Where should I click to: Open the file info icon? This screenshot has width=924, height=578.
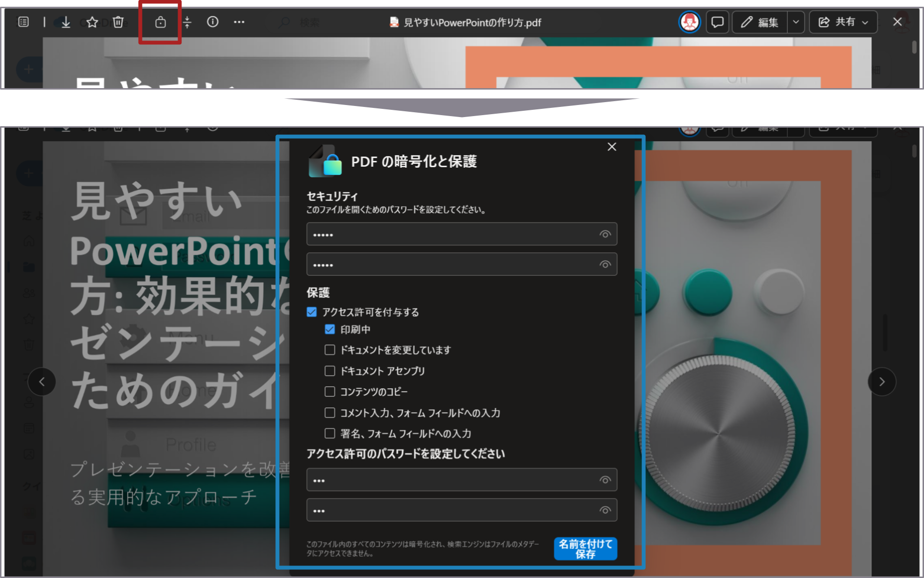click(x=213, y=22)
